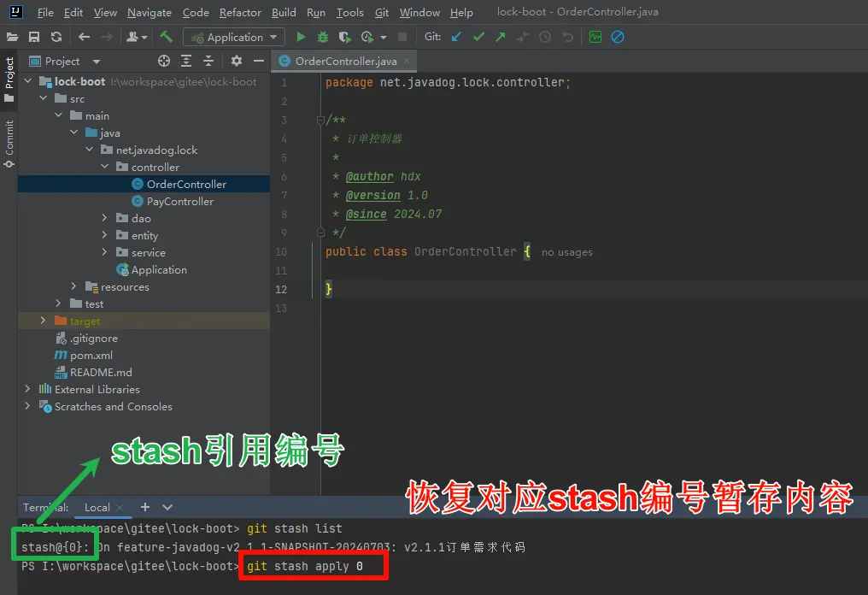Open PayController in the project tree
The height and width of the screenshot is (595, 868).
[x=179, y=202]
